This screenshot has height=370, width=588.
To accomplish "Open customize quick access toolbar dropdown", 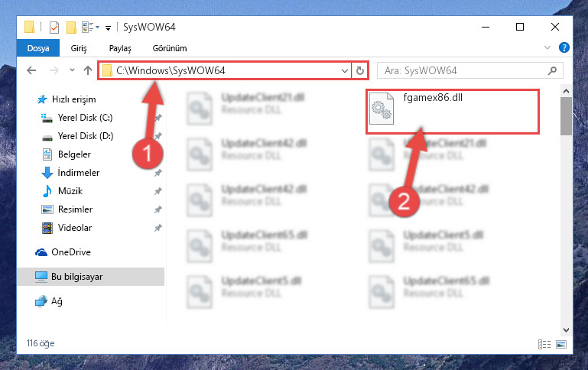I will click(108, 28).
